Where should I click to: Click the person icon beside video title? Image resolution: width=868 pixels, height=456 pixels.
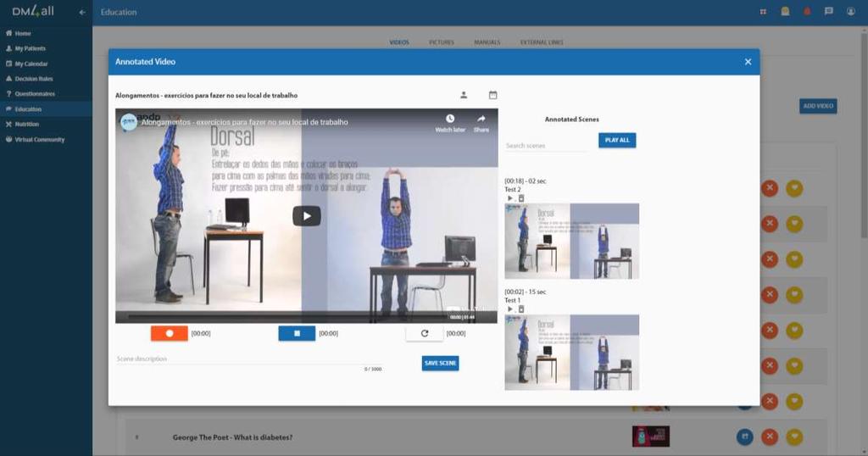464,95
